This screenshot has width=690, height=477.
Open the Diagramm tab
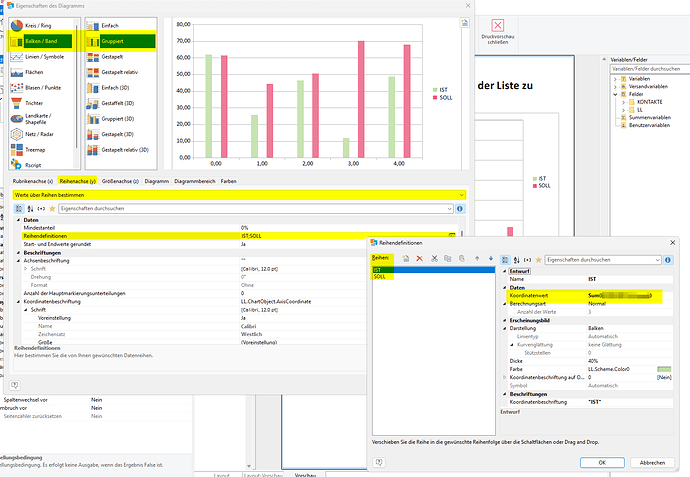157,181
